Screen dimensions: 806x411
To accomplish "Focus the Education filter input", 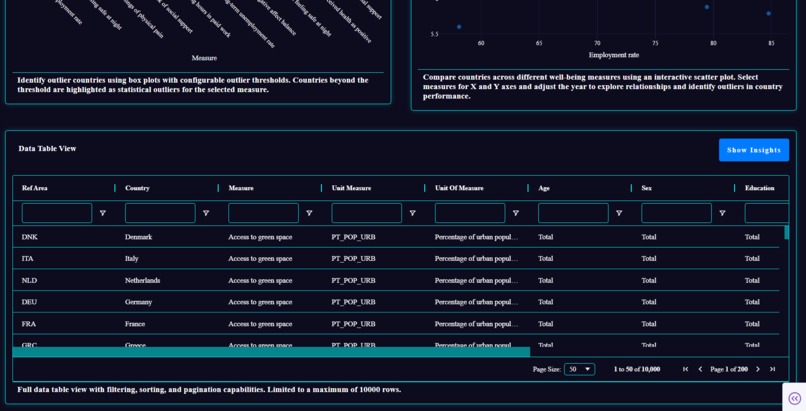I will (x=766, y=213).
